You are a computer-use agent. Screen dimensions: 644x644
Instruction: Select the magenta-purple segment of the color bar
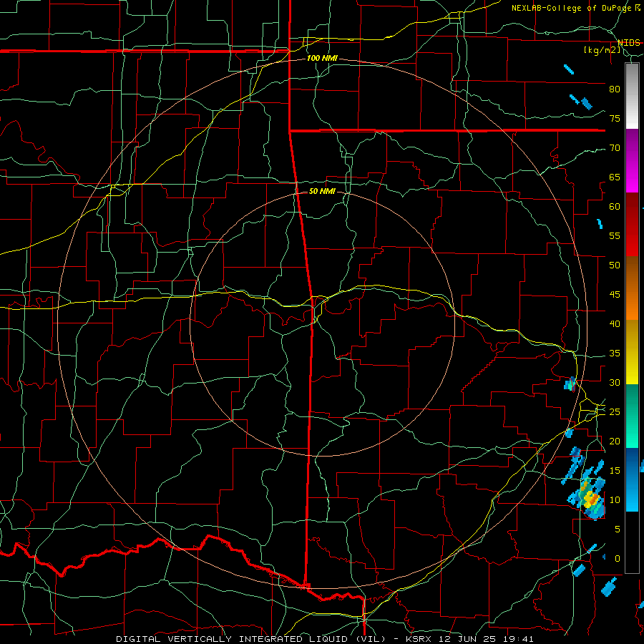[632, 161]
